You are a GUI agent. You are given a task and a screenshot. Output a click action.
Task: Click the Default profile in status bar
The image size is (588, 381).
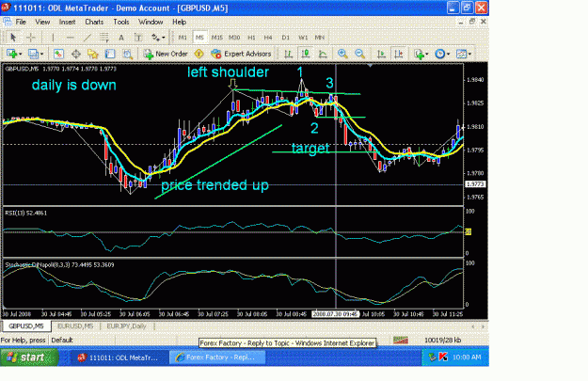[62, 341]
